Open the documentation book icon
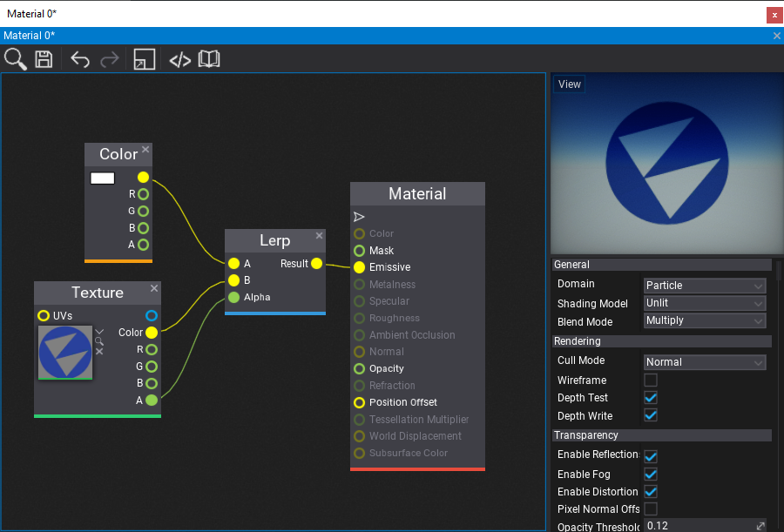Screen dimensions: 784x532 tap(209, 59)
